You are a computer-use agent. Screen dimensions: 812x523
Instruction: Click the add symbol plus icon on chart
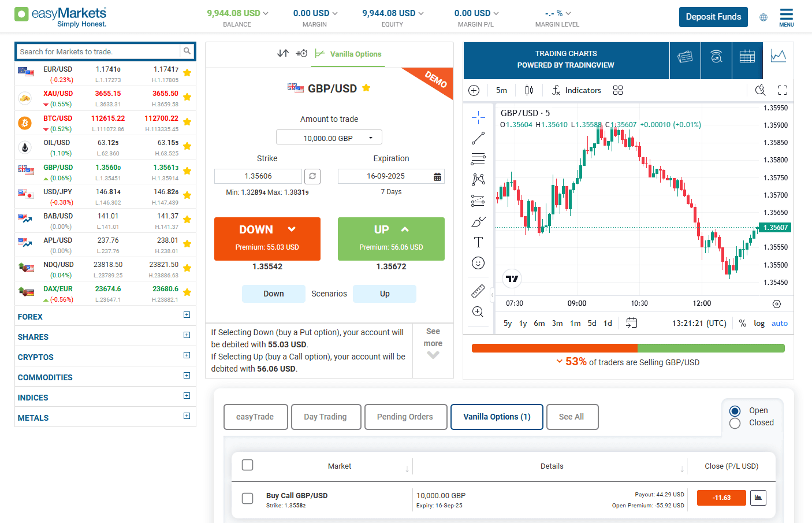474,90
